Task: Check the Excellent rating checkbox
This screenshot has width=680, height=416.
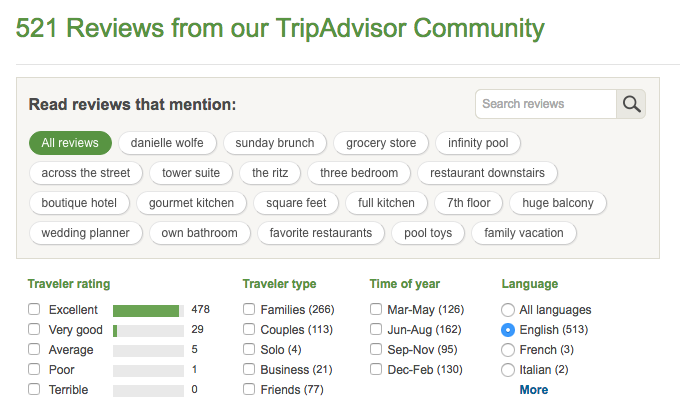Action: [x=34, y=309]
